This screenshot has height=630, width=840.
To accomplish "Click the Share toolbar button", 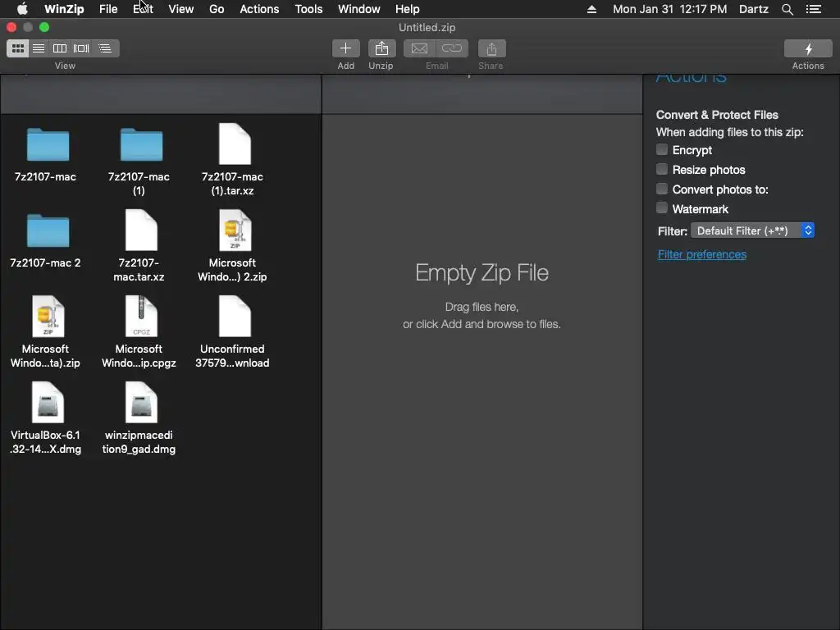I will (491, 48).
